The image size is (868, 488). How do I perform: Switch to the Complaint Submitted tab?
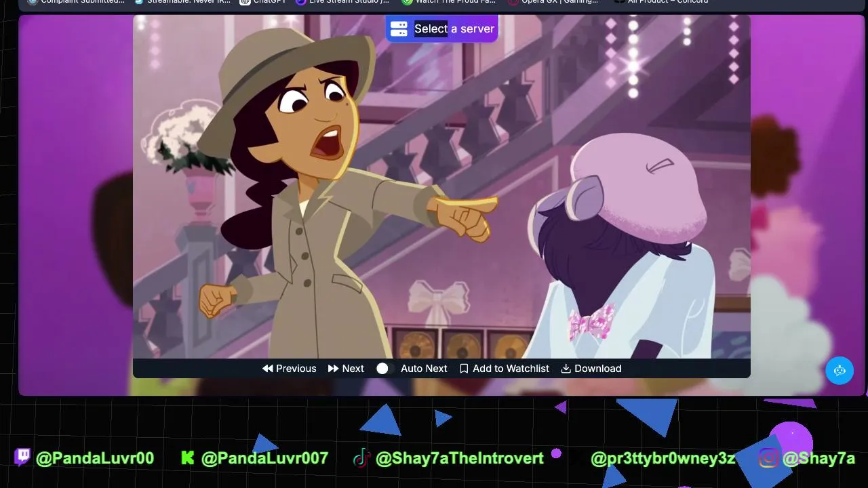(76, 2)
